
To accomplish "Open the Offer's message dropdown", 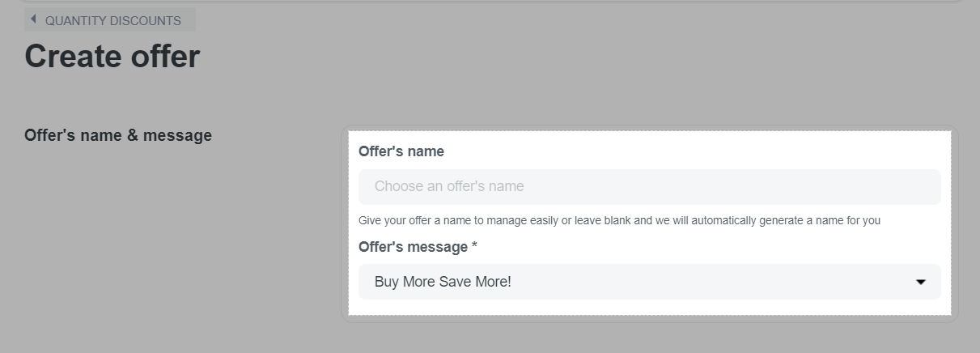I will point(649,282).
